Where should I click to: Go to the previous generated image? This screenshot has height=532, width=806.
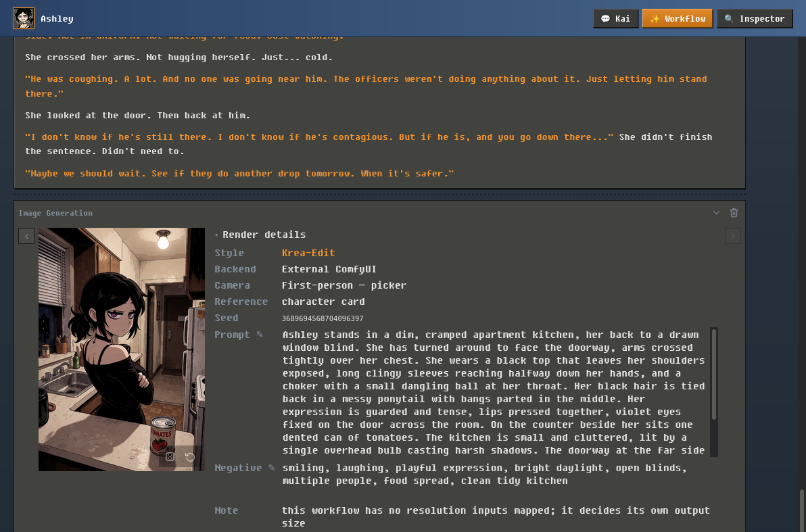(x=26, y=236)
